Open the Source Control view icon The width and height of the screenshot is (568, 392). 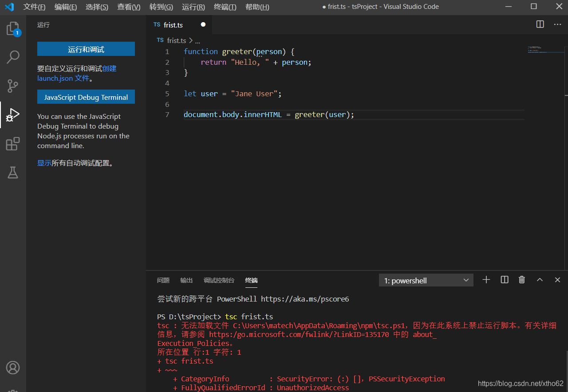[x=13, y=86]
